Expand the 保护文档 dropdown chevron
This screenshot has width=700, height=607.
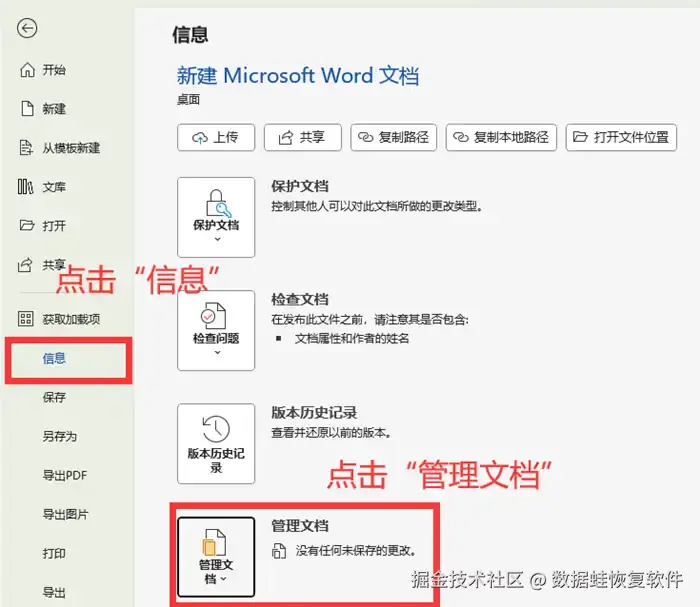coord(217,239)
